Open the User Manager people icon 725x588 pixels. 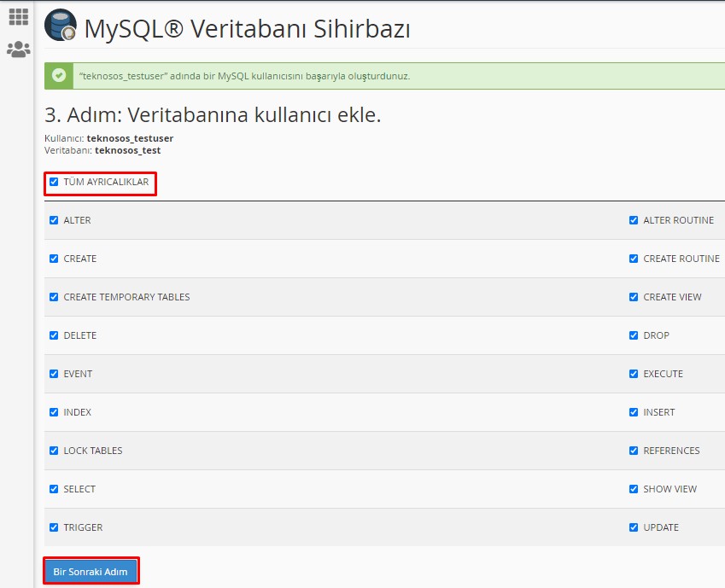[19, 49]
